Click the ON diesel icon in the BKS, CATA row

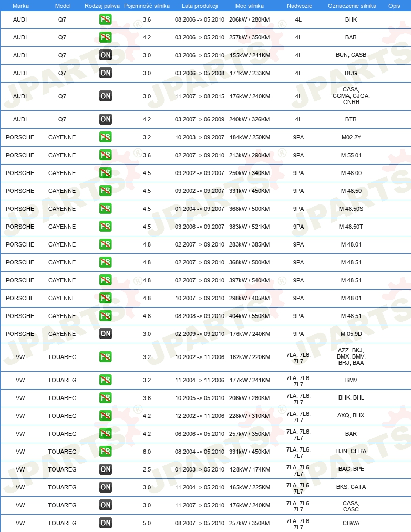(x=106, y=487)
